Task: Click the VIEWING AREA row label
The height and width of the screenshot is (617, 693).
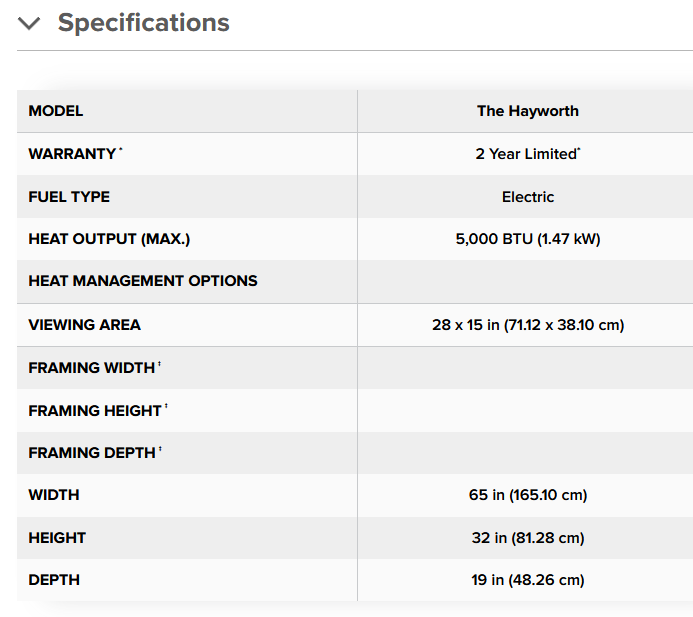Action: (84, 325)
